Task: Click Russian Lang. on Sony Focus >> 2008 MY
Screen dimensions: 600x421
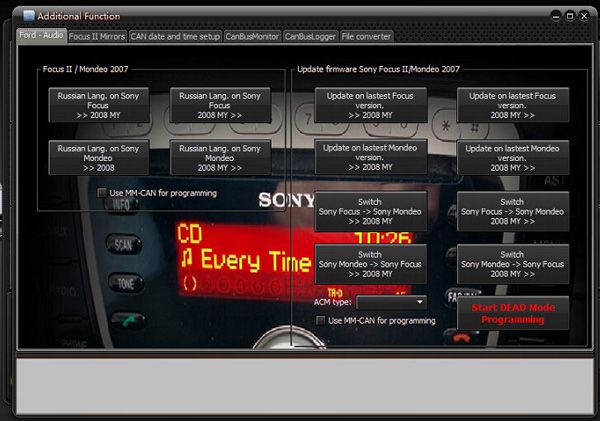Action: point(99,105)
